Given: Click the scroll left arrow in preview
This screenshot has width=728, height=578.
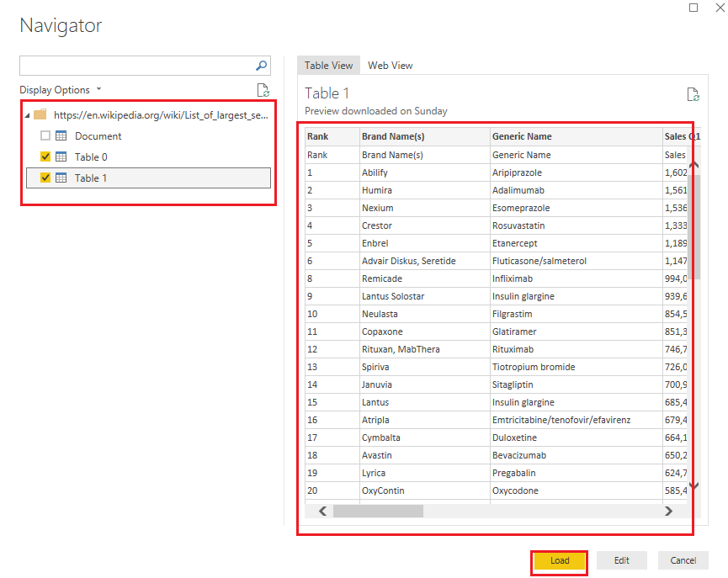Looking at the screenshot, I should tap(322, 511).
